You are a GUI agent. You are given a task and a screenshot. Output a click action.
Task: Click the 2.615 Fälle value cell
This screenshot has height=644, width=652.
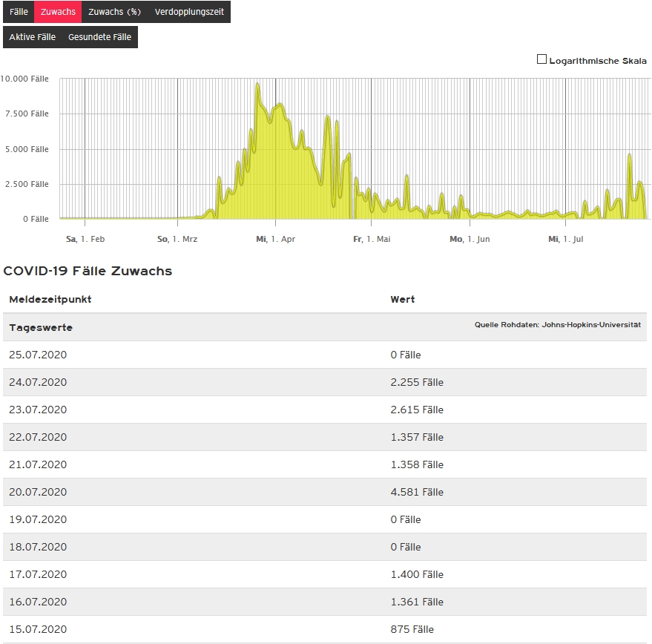click(x=417, y=410)
